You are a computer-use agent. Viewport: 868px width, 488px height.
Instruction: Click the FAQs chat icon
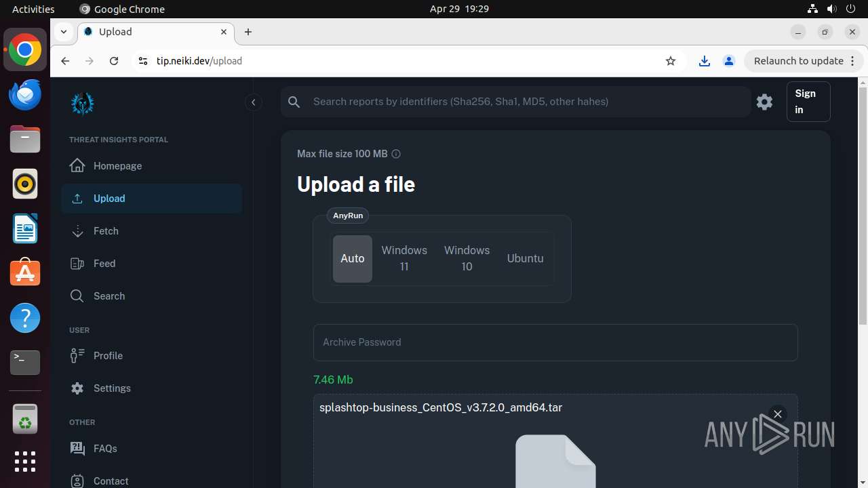click(77, 448)
